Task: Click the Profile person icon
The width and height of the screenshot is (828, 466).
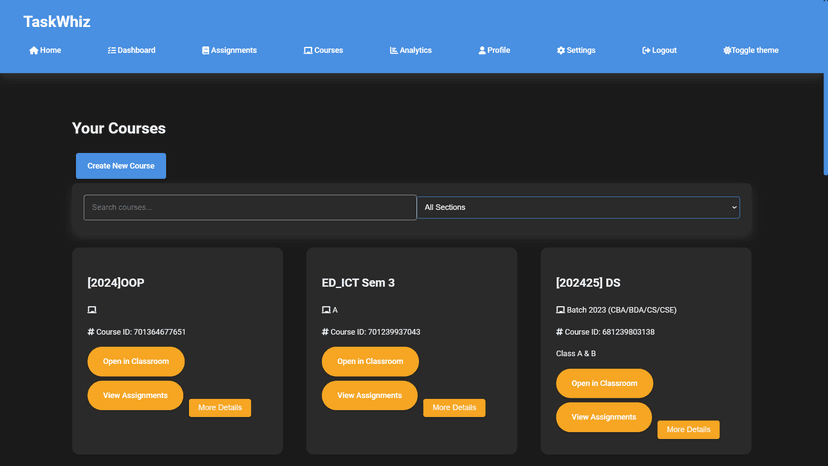Action: point(482,50)
